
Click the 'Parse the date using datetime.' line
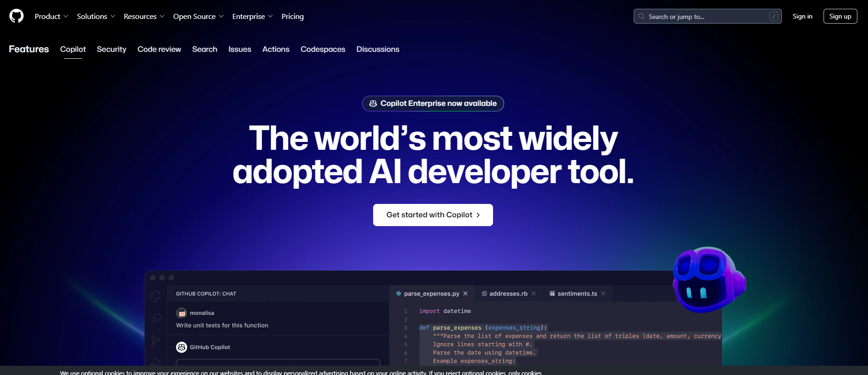point(484,353)
